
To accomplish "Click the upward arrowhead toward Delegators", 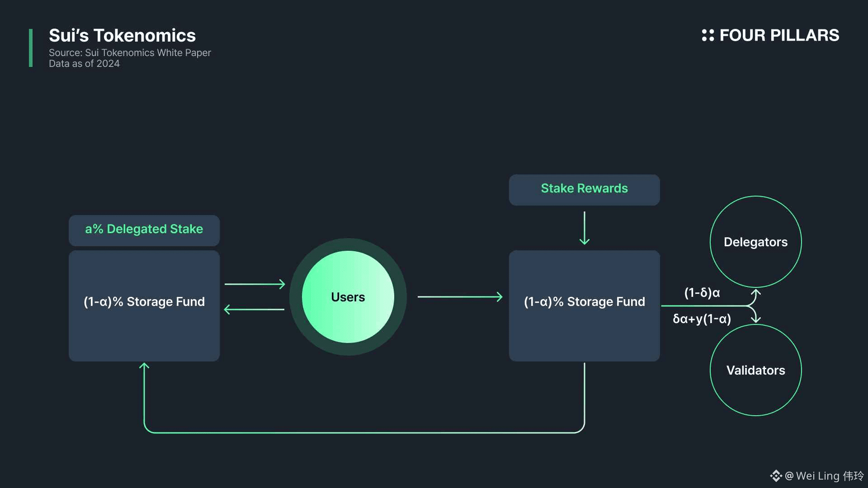I will pos(756,293).
